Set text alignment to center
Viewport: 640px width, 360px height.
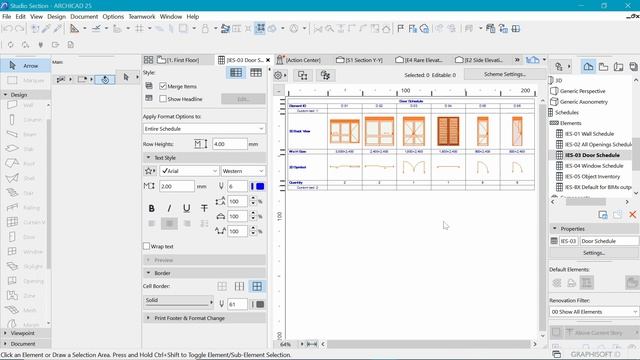pyautogui.click(x=169, y=223)
